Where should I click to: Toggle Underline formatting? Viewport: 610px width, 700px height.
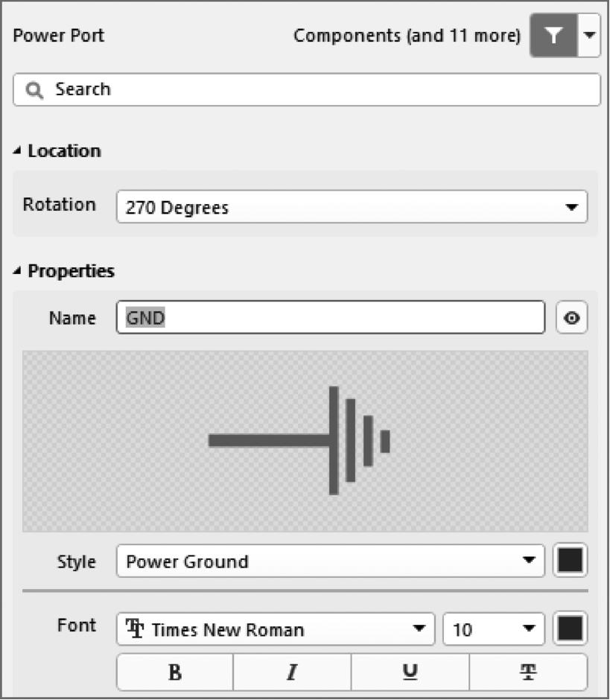pos(410,672)
